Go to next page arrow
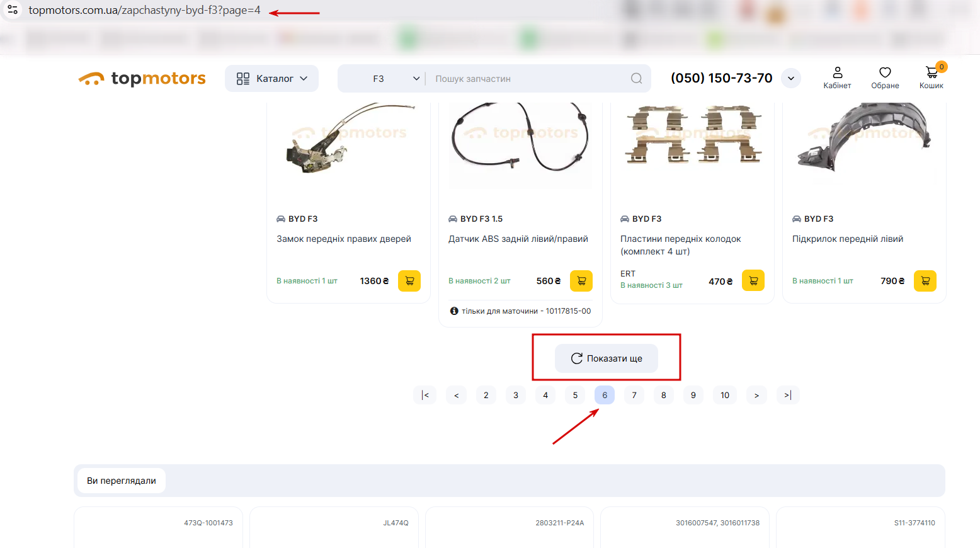 [756, 395]
